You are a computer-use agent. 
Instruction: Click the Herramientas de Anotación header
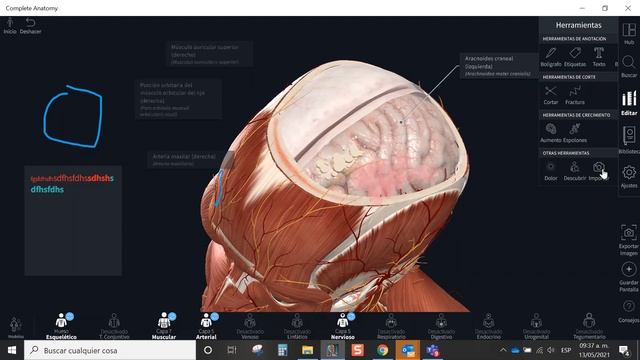[574, 39]
